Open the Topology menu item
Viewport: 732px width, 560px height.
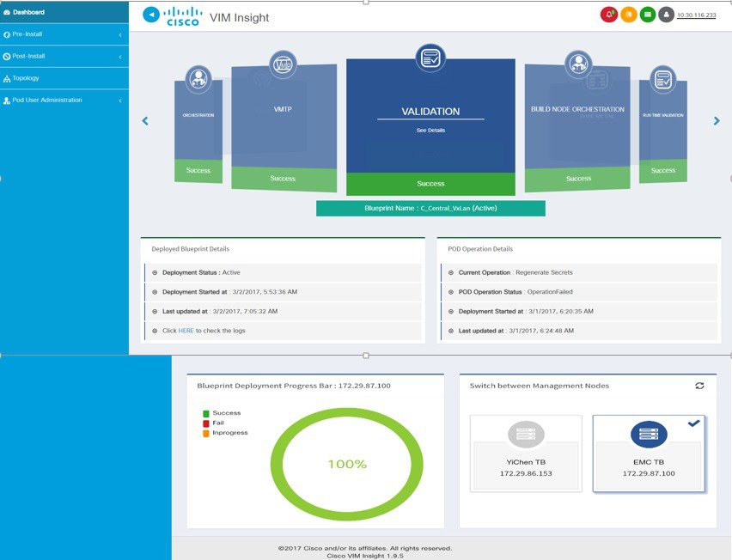pos(64,78)
